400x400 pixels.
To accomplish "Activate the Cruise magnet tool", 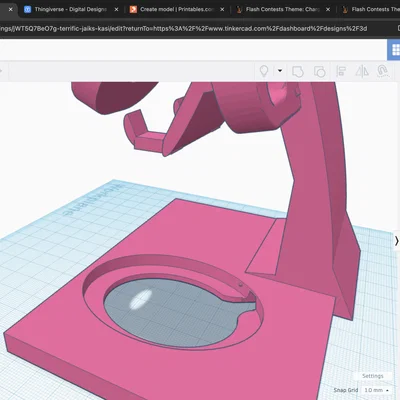I will click(383, 71).
